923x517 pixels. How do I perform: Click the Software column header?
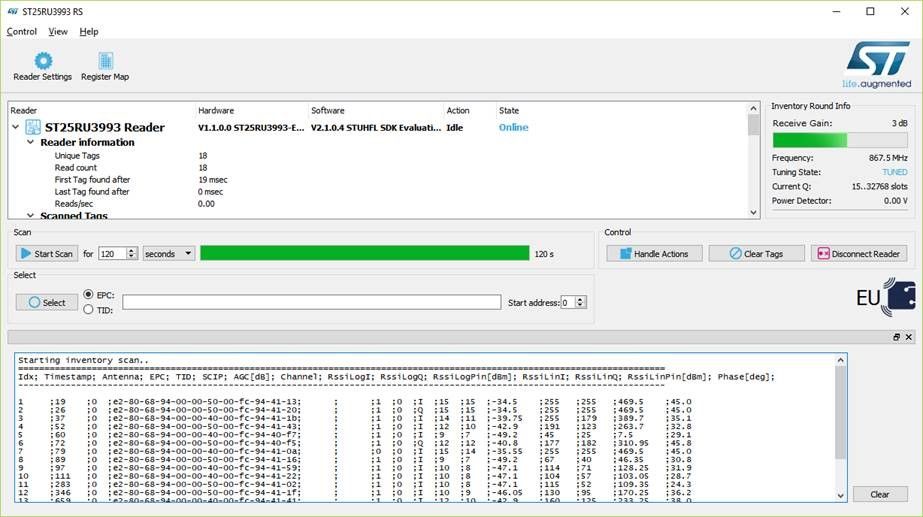click(328, 111)
